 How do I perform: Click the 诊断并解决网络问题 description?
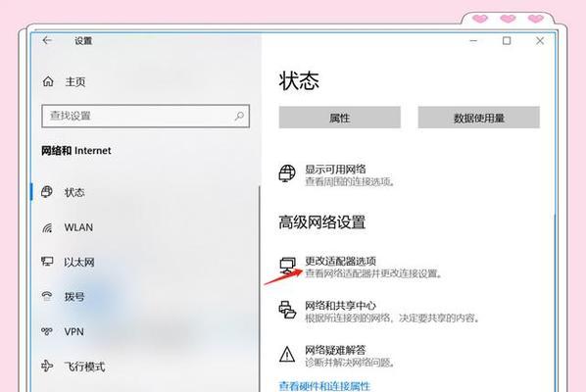coord(350,363)
